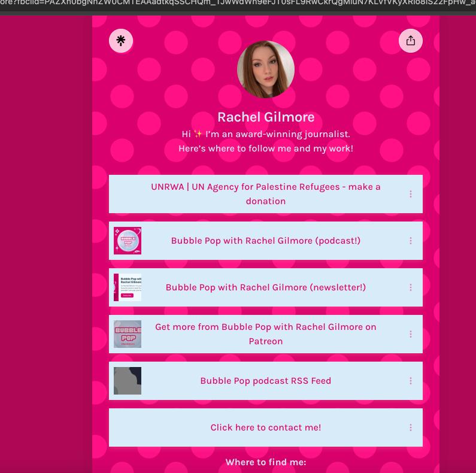Click the RSS Feed gray thumbnail
The height and width of the screenshot is (473, 476).
[x=128, y=381]
